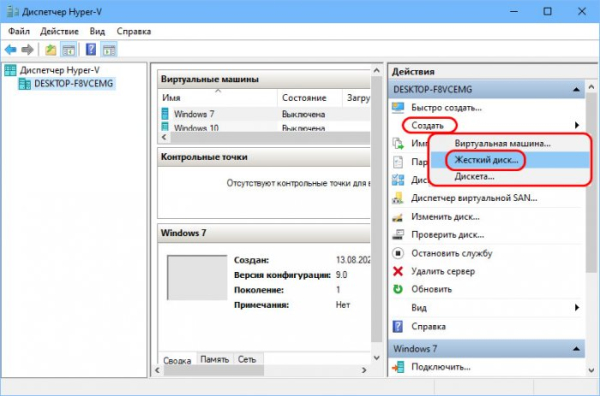Click Остановить службу action
600x396 pixels.
[452, 253]
